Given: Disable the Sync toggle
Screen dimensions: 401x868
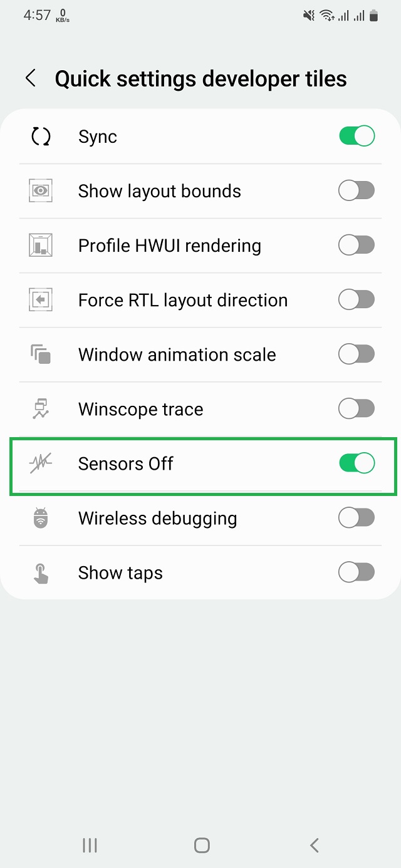Looking at the screenshot, I should click(357, 137).
